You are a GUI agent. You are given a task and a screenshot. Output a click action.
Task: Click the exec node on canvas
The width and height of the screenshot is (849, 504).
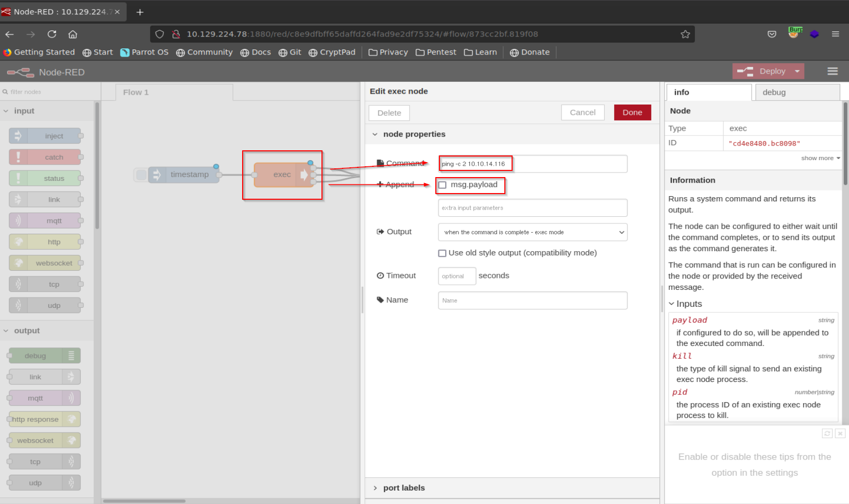coord(283,175)
